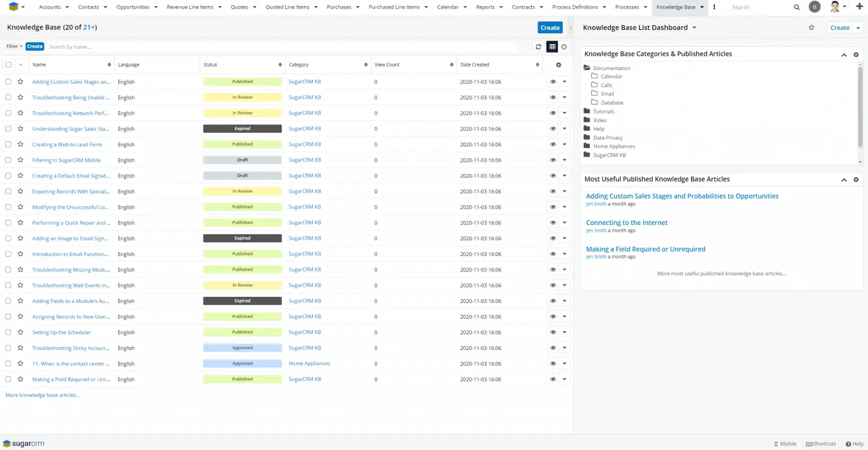Open Shortcuts in the footer
This screenshot has height=450, width=868.
821,444
